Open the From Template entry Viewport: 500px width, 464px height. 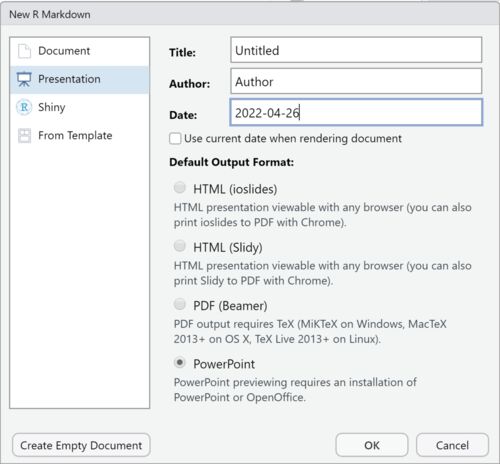pos(80,136)
